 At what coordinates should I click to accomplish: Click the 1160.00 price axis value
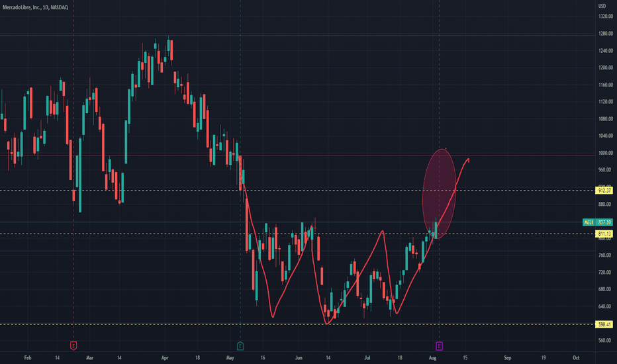[606, 85]
